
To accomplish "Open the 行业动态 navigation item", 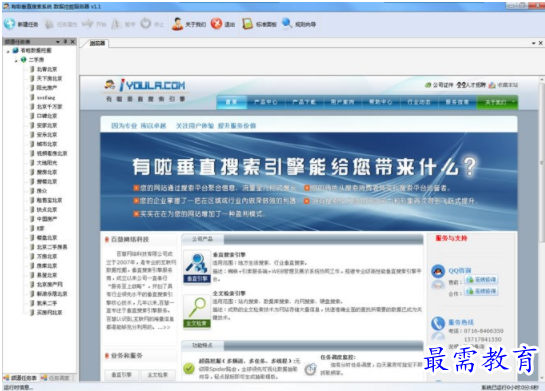I will coord(419,102).
